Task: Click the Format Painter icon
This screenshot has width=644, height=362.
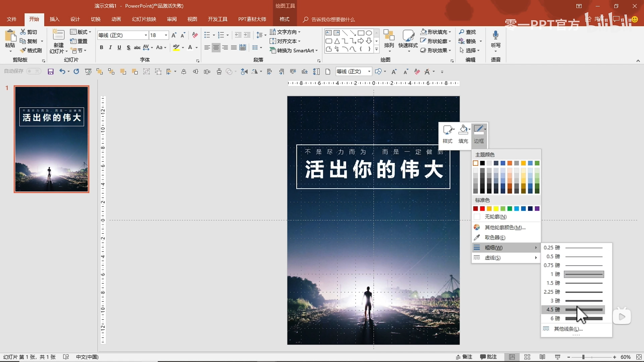Action: pos(23,50)
